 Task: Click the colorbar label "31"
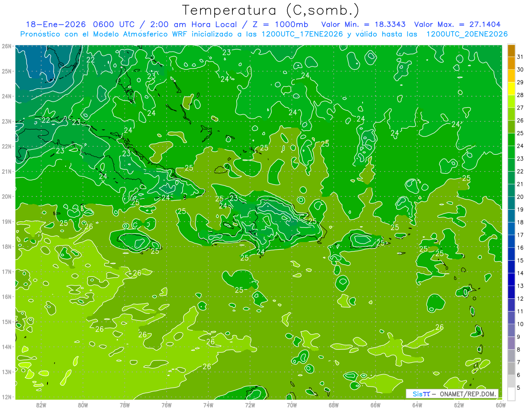tap(520, 57)
